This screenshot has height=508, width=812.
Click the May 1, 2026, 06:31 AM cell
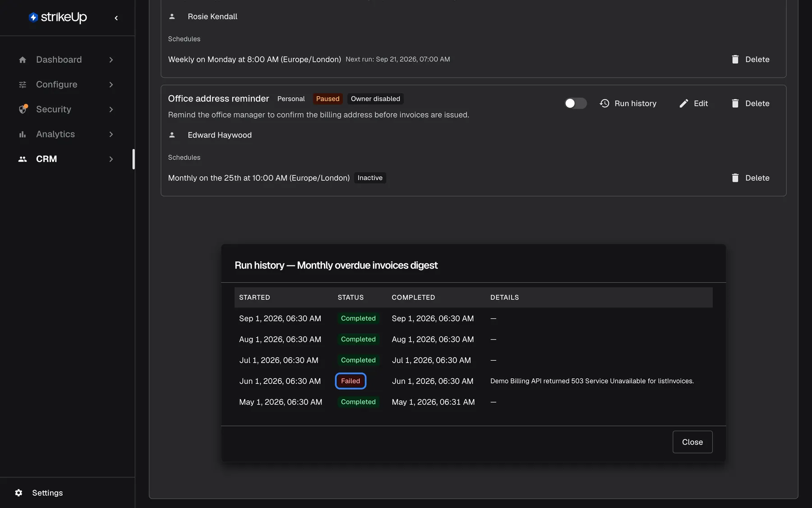point(433,402)
